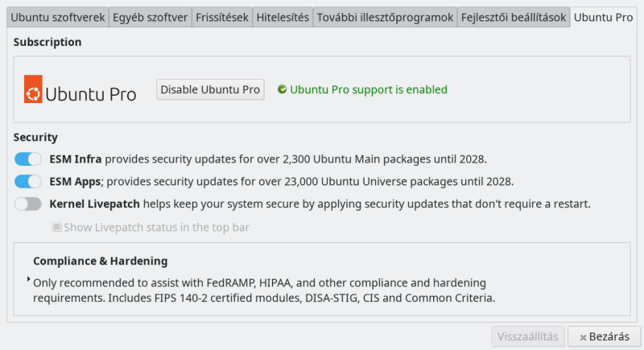Switch to the Egyéb szoftver tab

coord(150,17)
